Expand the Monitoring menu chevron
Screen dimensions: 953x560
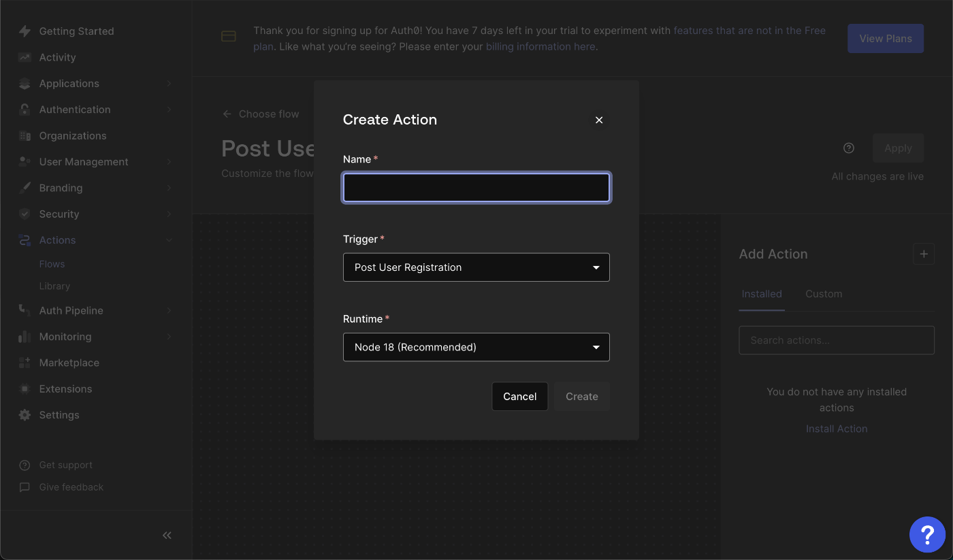pyautogui.click(x=169, y=337)
